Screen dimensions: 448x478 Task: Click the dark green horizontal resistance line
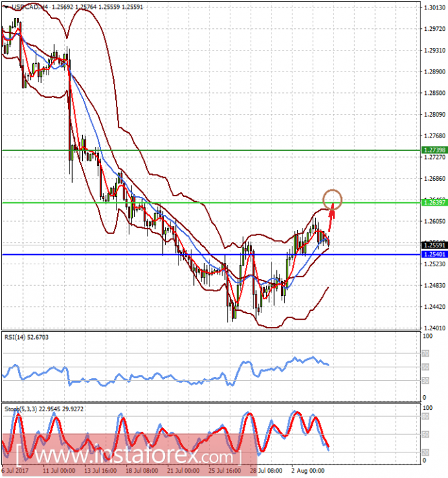(x=212, y=150)
